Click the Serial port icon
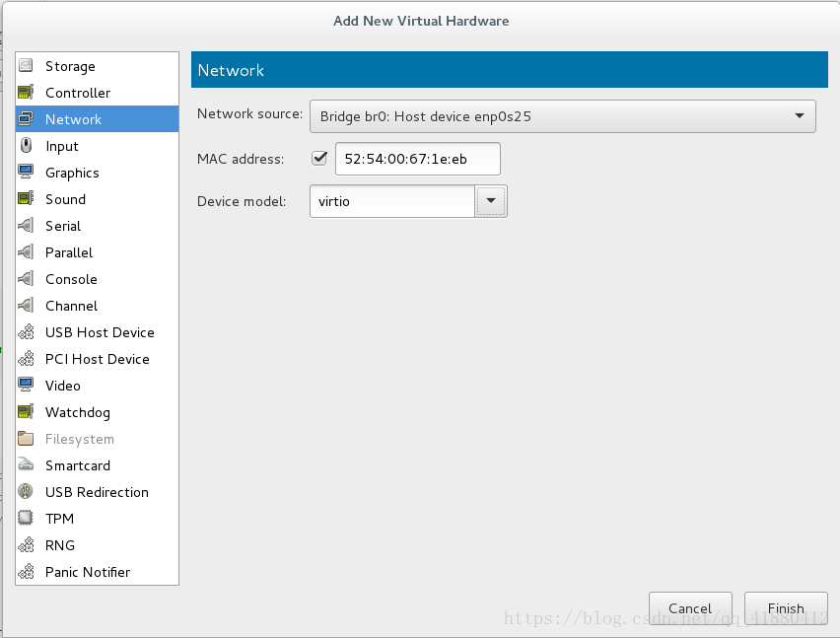 click(x=26, y=226)
